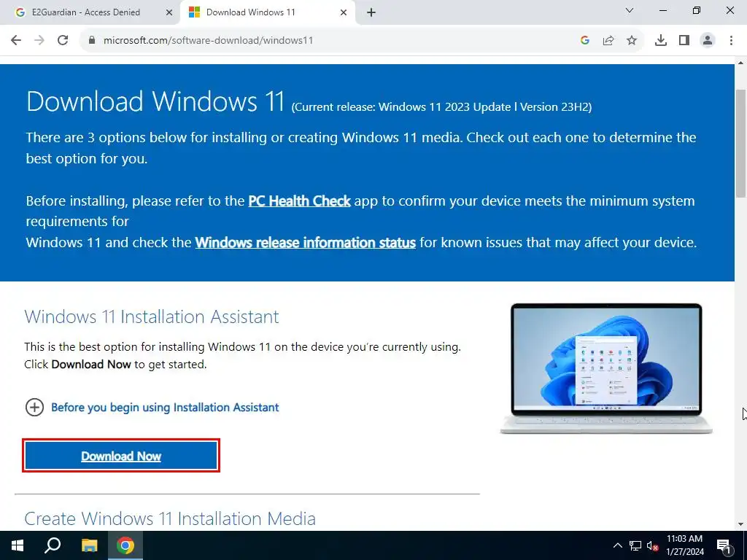The height and width of the screenshot is (560, 747).
Task: Click the scrollbar down arrow
Action: click(741, 524)
